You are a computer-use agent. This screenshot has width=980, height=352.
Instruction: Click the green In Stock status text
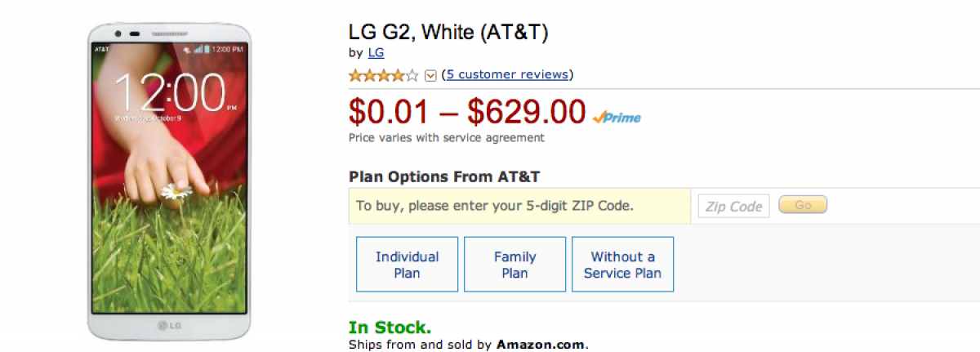(390, 327)
